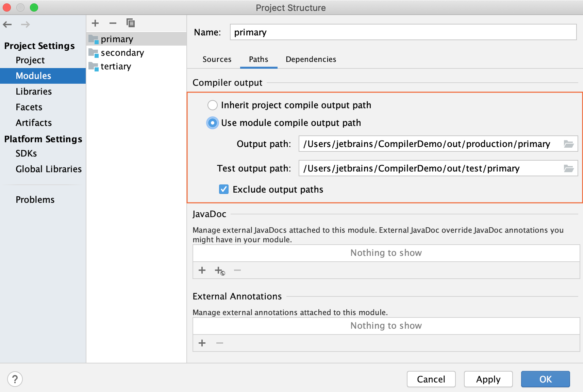Select the secondary module
Screen dimensions: 583x392
tap(122, 52)
